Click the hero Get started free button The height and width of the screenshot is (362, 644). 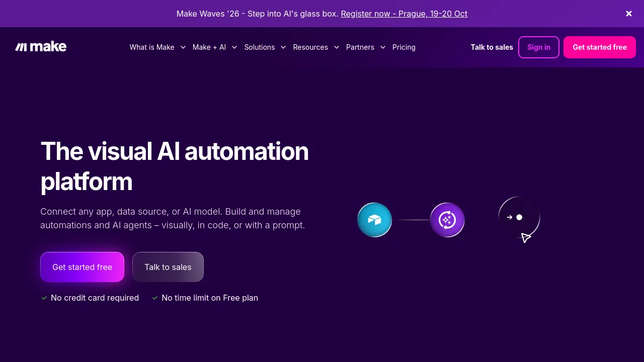click(x=82, y=267)
